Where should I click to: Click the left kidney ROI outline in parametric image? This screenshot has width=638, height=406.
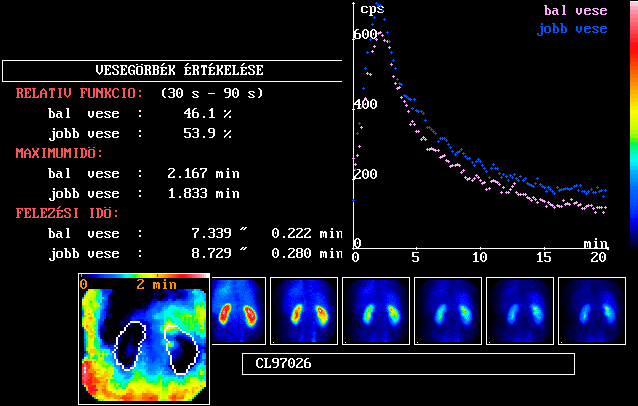click(130, 348)
